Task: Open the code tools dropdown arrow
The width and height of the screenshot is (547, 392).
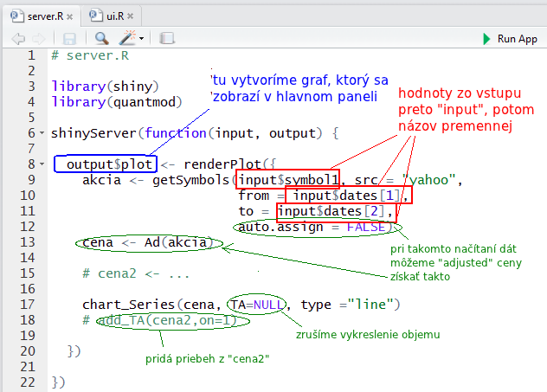Action: click(141, 38)
